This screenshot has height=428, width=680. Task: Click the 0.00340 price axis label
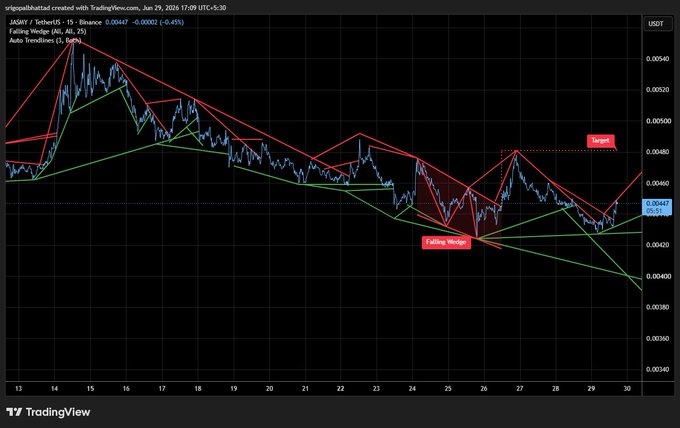coord(657,369)
